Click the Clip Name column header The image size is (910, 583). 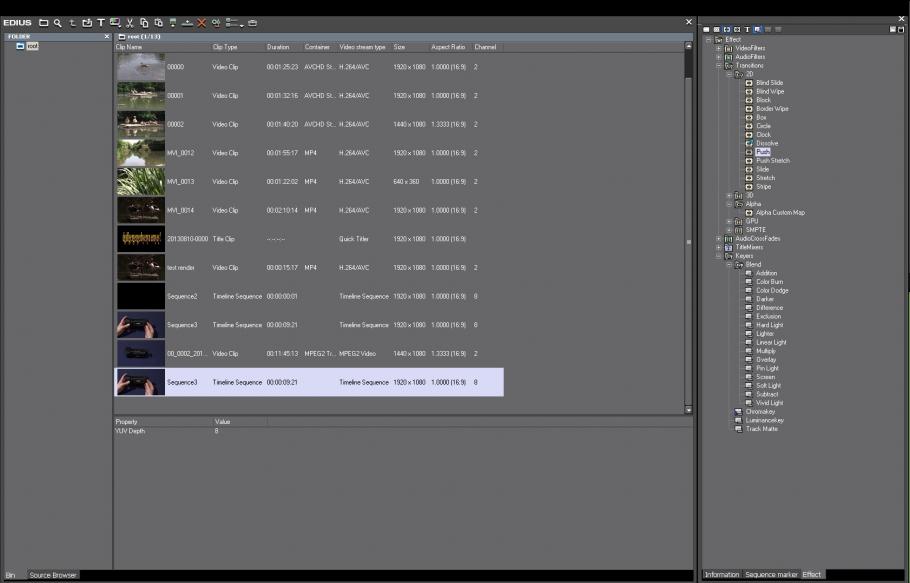coord(129,47)
